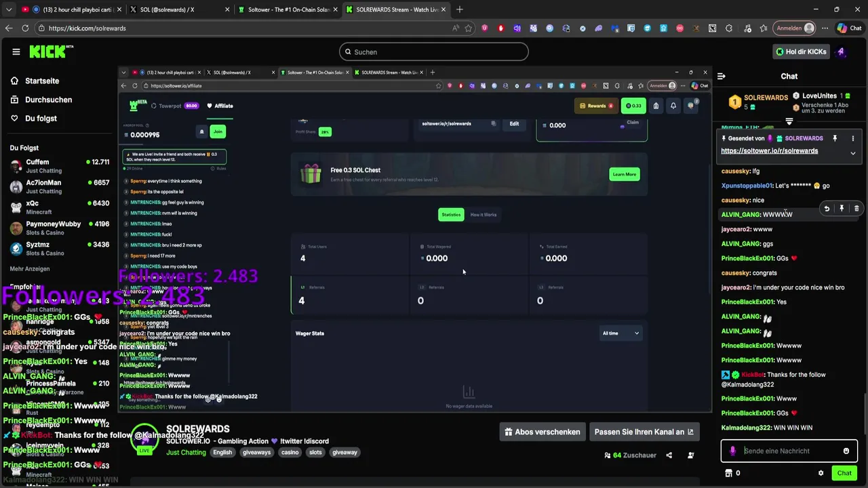Click the Hol dir KICKs button

(802, 52)
